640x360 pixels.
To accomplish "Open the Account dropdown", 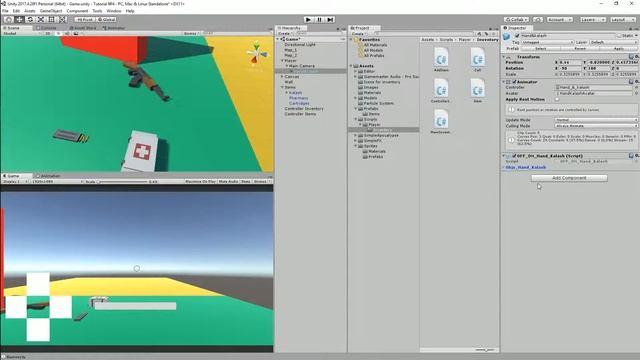I will 560,20.
